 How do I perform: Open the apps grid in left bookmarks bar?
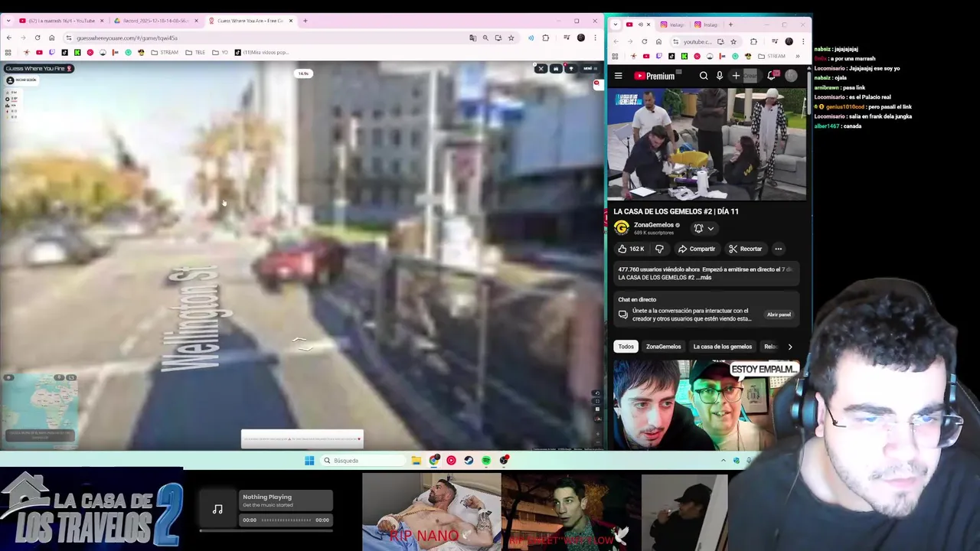[8, 52]
